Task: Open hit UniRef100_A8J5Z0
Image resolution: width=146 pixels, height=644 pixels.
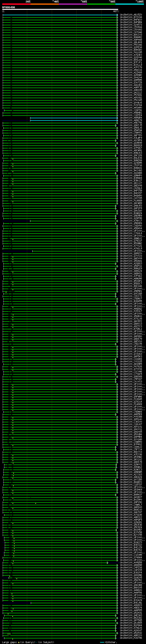Action: 131,15
